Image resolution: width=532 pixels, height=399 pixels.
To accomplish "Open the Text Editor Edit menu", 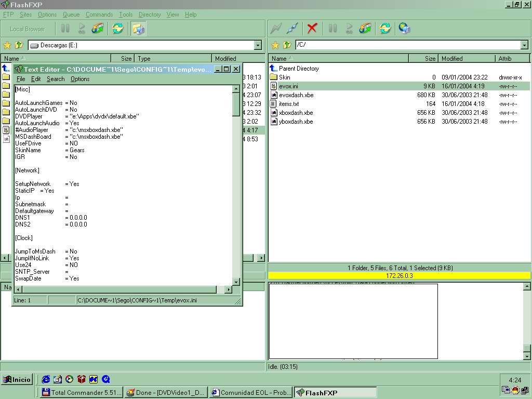I will 36,79.
